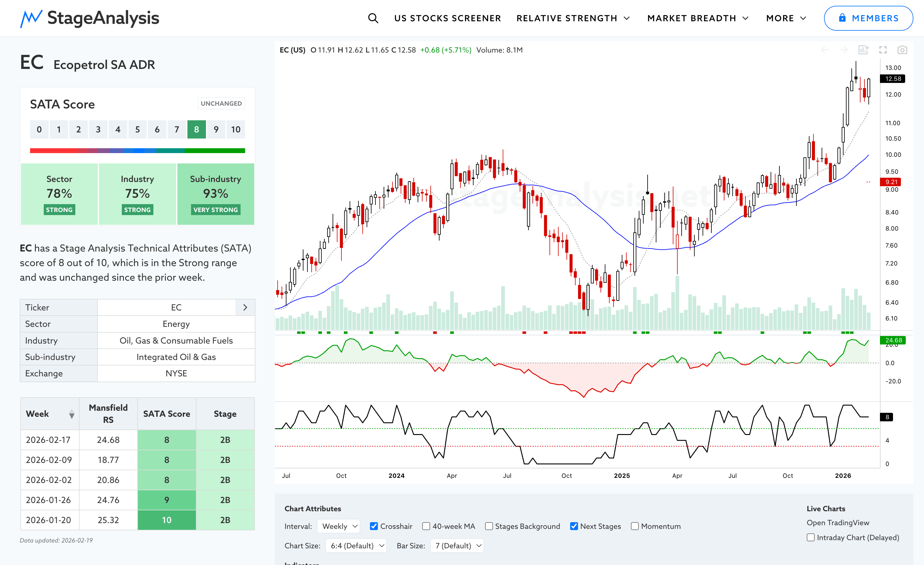Click the Open TradingView link
Screen dimensions: 924x565
[838, 523]
